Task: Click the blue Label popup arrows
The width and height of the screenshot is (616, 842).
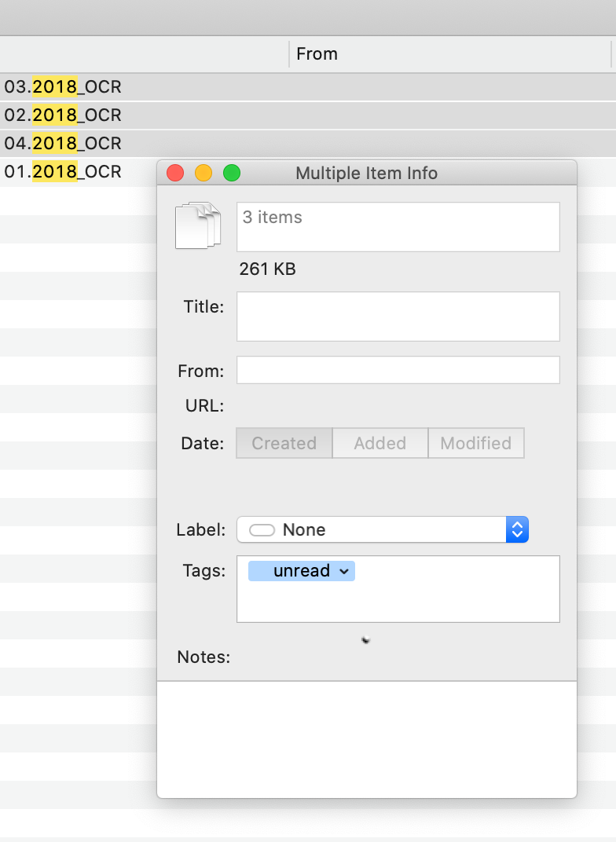Action: [x=517, y=530]
